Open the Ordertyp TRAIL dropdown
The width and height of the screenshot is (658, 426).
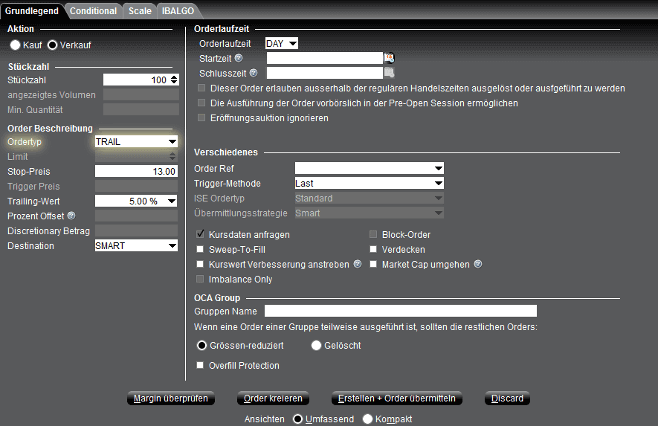136,141
